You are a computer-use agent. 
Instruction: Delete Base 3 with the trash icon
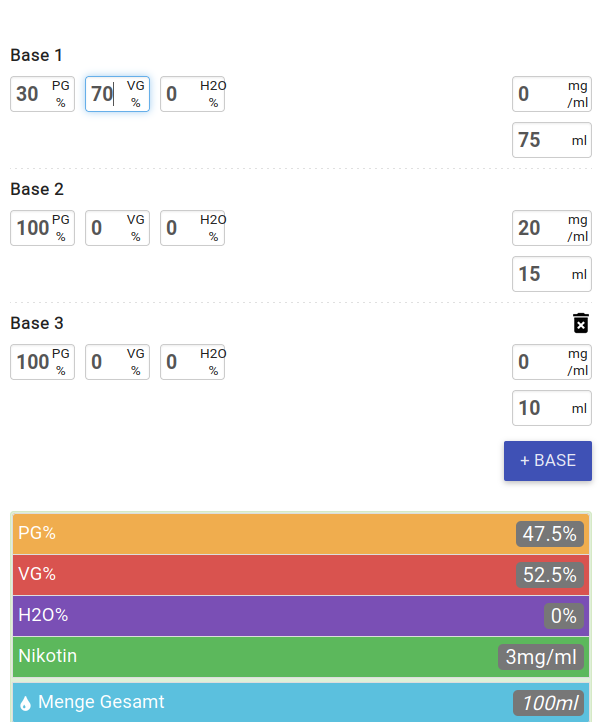point(581,323)
